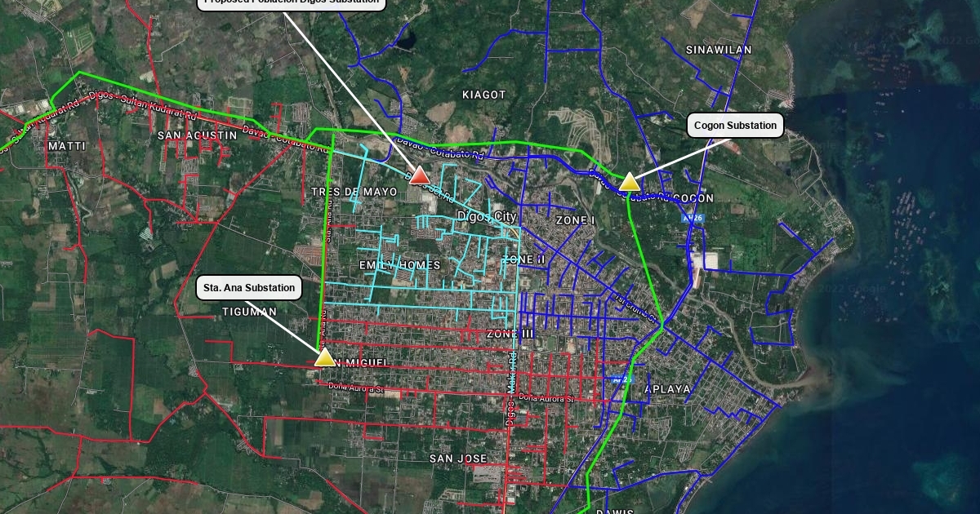Click the Digos City map label

486,216
